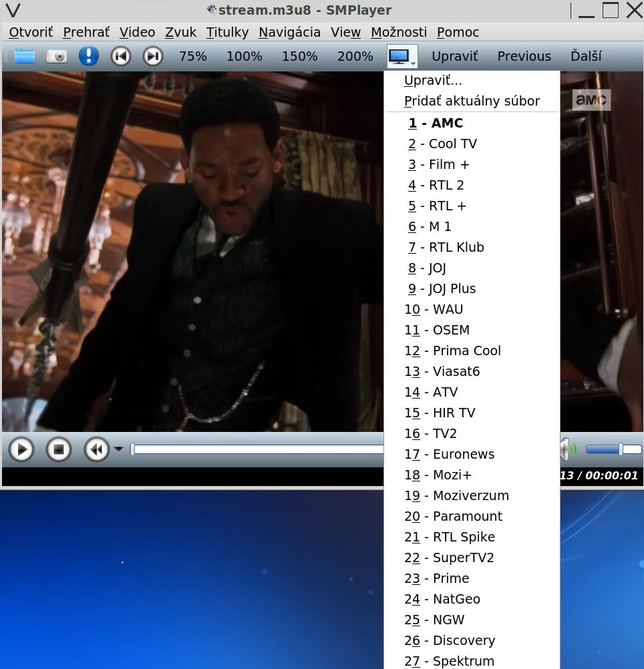Open the blue information icon
644x669 pixels.
88,56
